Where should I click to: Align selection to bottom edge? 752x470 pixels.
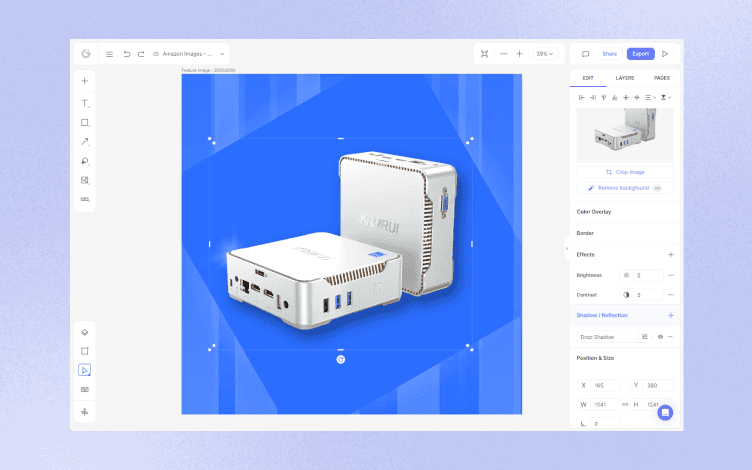pos(614,97)
